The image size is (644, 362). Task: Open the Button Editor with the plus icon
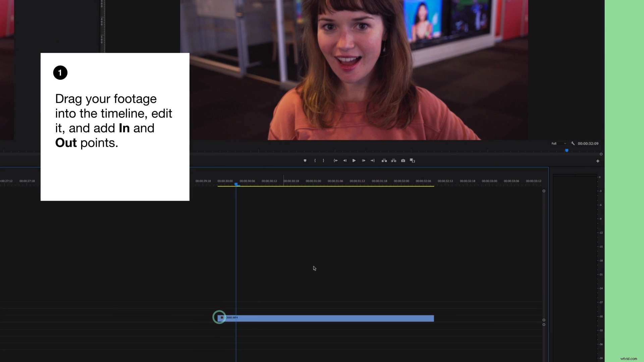pyautogui.click(x=598, y=161)
